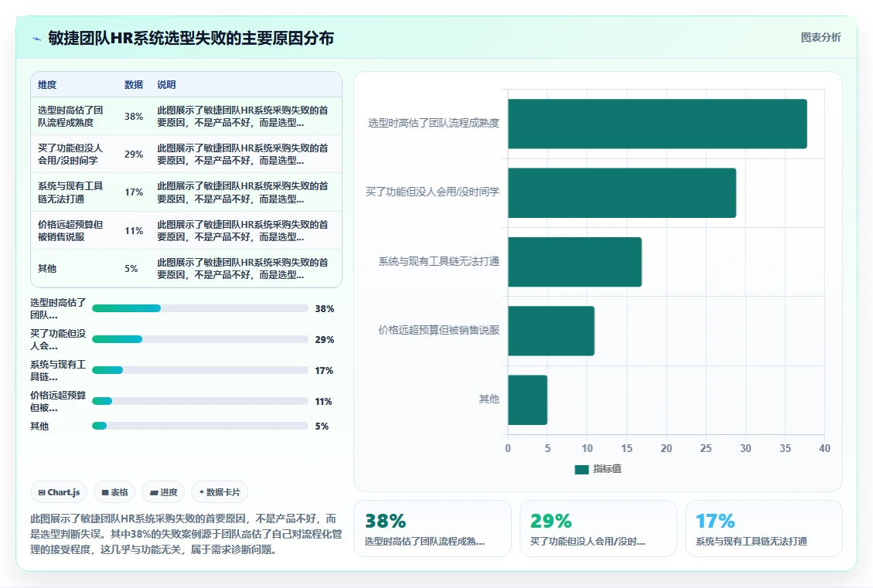Screen dimensions: 873x588
Task: Click the 其他 table cell
Action: pyautogui.click(x=47, y=268)
